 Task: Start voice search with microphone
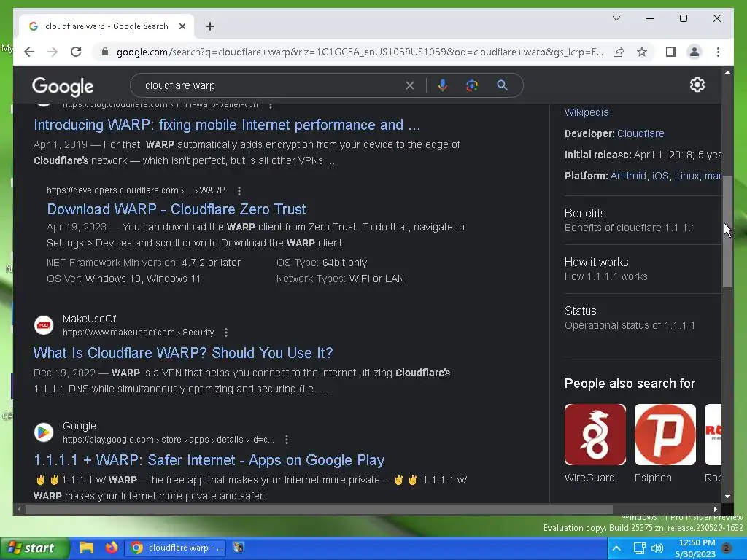[x=443, y=85]
